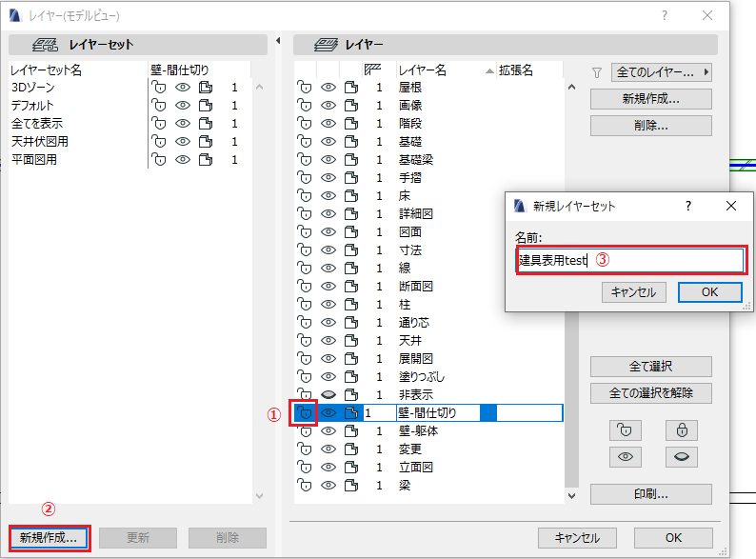The height and width of the screenshot is (559, 756).
Task: Click the hide selected layers closed-eye button
Action: click(682, 457)
